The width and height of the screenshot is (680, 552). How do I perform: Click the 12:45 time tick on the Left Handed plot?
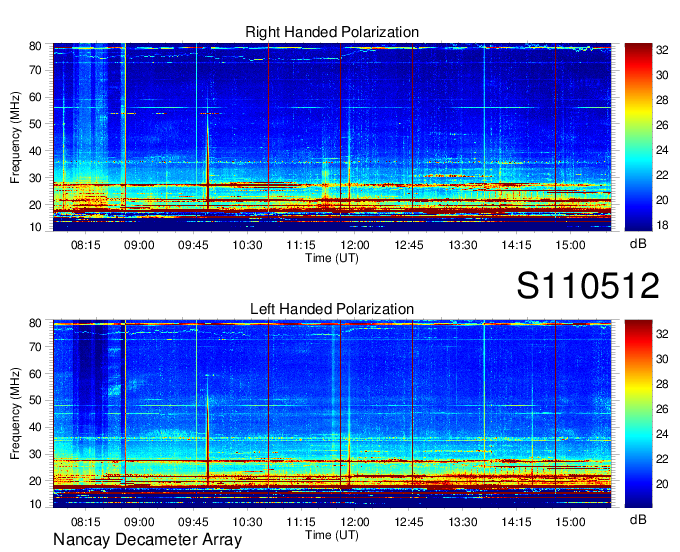coord(409,522)
